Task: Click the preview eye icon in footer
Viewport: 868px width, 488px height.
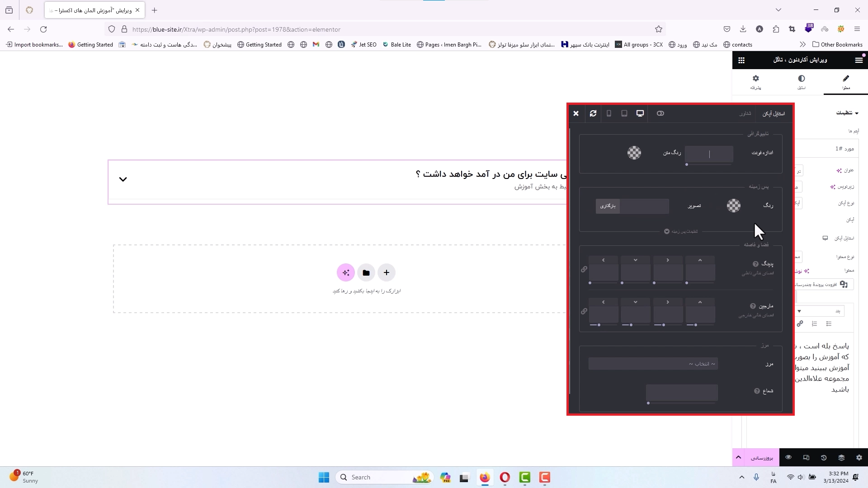Action: pyautogui.click(x=788, y=458)
